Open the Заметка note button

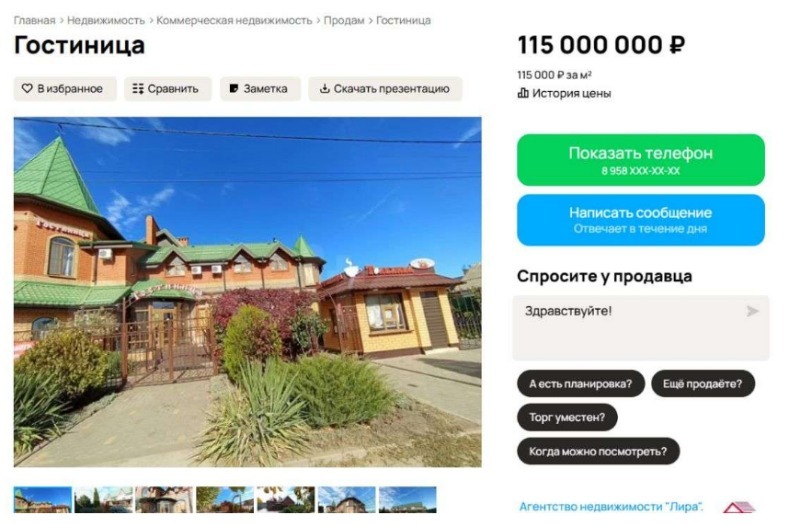(260, 89)
